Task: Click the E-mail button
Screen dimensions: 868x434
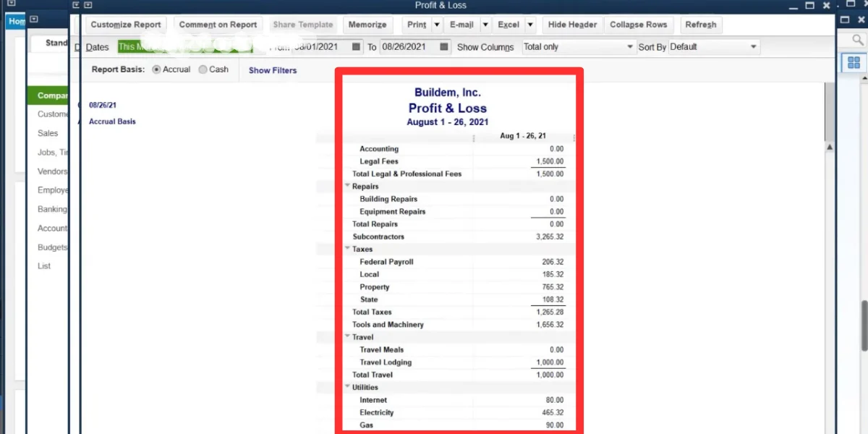Action: [461, 25]
